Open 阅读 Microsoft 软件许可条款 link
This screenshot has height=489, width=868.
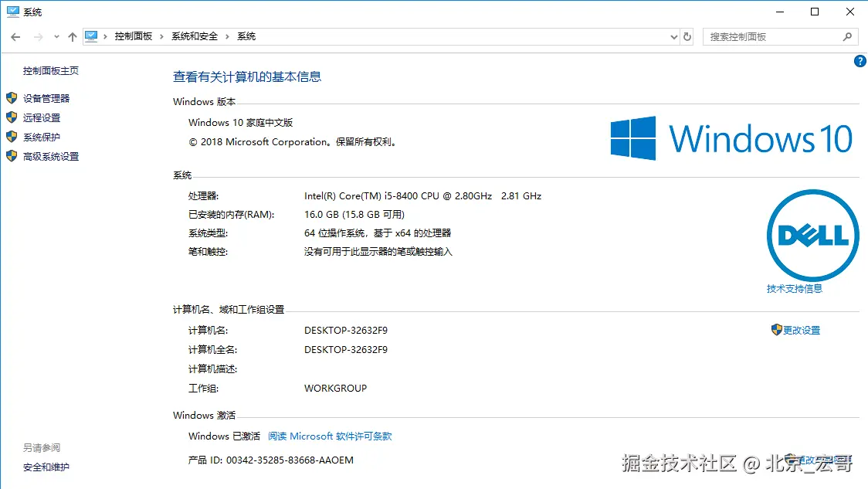click(330, 436)
